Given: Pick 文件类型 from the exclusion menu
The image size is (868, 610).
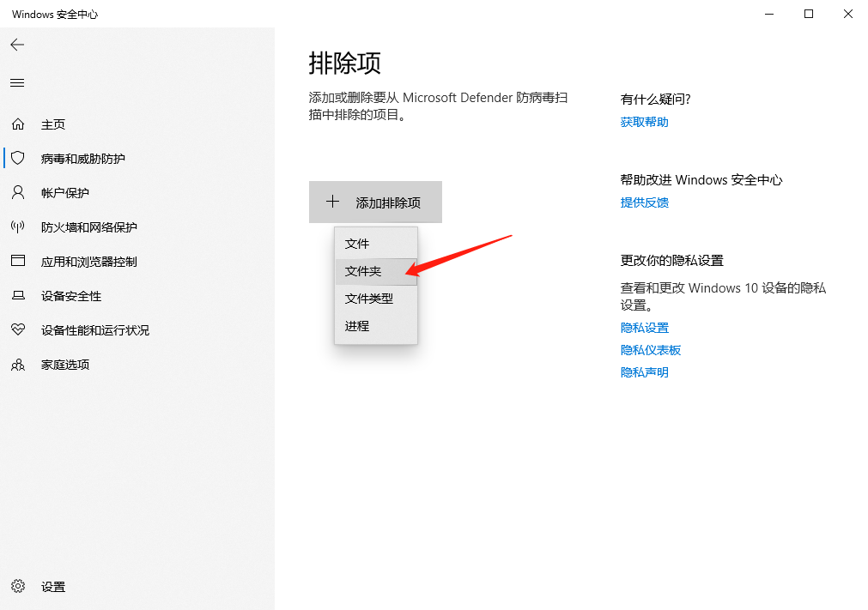Looking at the screenshot, I should [369, 299].
